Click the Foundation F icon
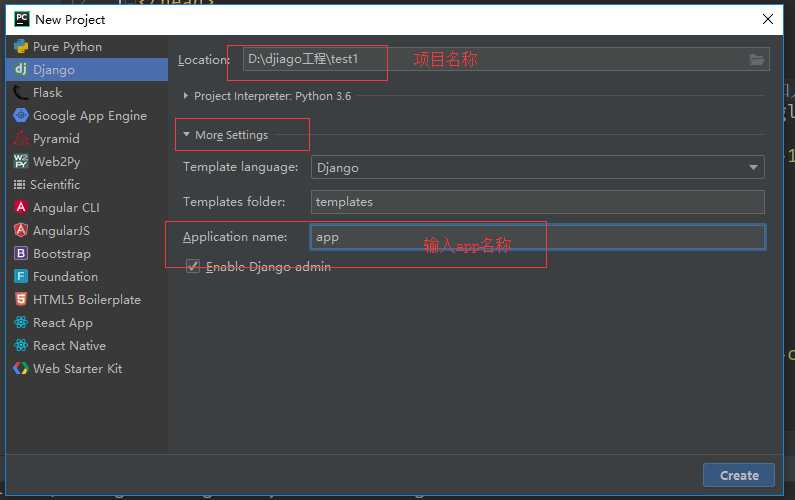795x500 pixels. pos(21,276)
